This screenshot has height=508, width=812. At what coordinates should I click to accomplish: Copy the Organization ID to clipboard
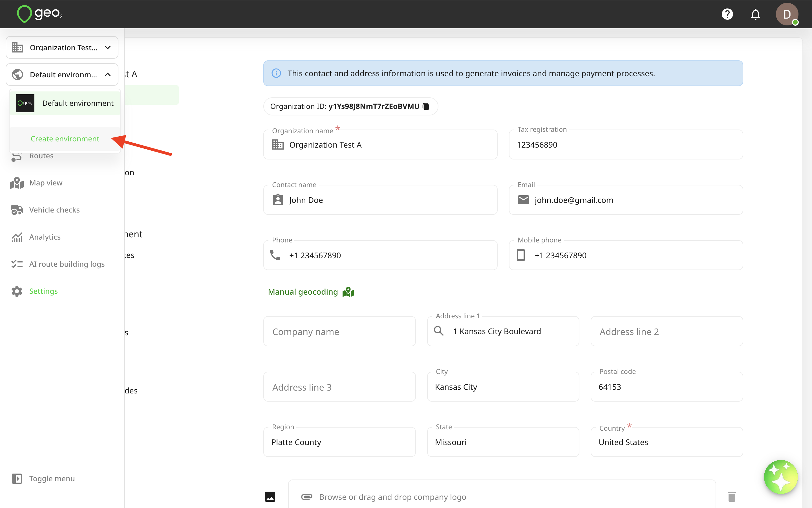(426, 106)
